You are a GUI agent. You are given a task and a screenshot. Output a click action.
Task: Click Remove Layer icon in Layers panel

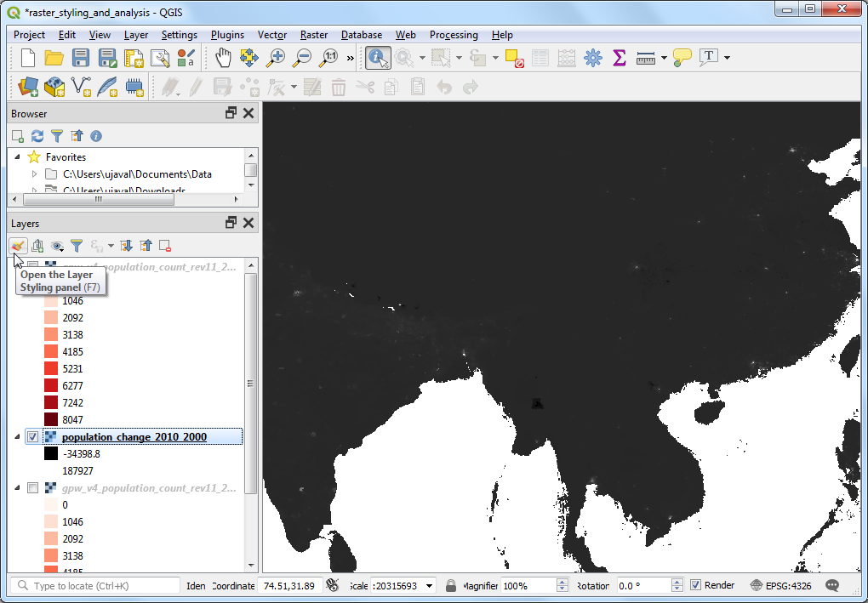click(x=165, y=246)
